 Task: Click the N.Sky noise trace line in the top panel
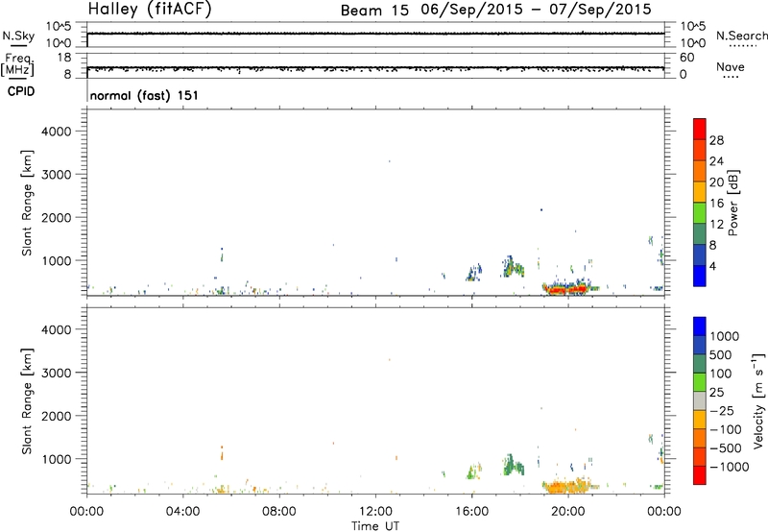click(375, 34)
